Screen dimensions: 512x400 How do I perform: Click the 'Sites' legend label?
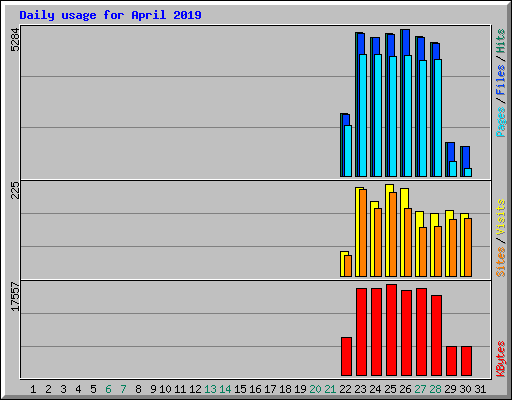tap(501, 262)
